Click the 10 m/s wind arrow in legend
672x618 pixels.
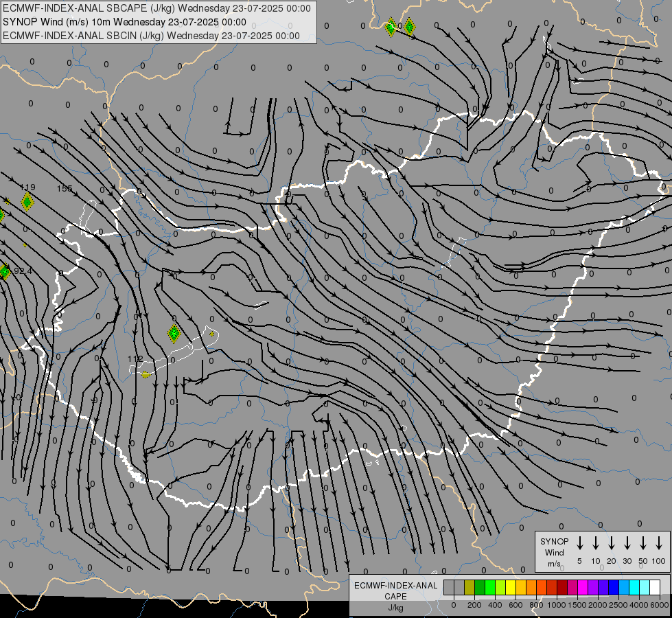coord(595,542)
